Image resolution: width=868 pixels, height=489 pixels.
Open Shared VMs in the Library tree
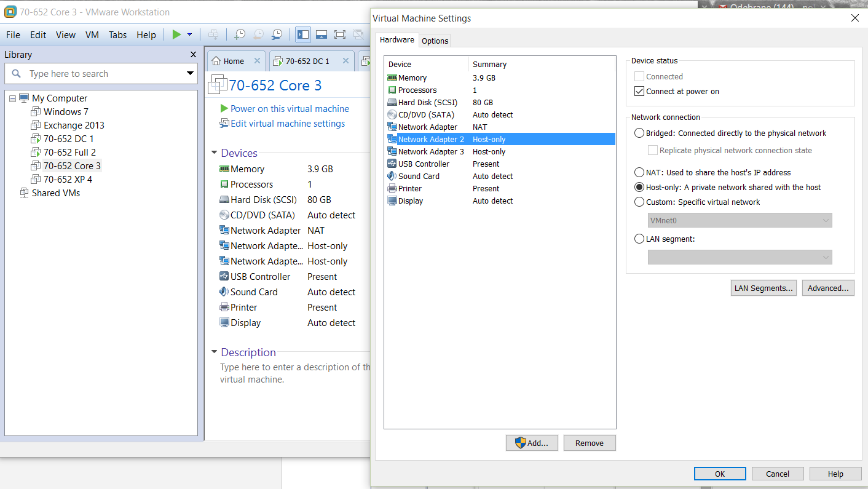tap(55, 193)
